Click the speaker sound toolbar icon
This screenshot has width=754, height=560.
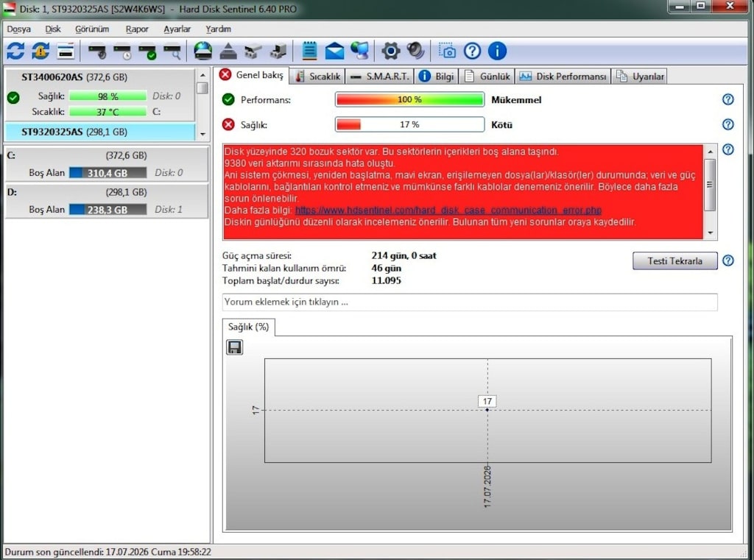click(415, 51)
